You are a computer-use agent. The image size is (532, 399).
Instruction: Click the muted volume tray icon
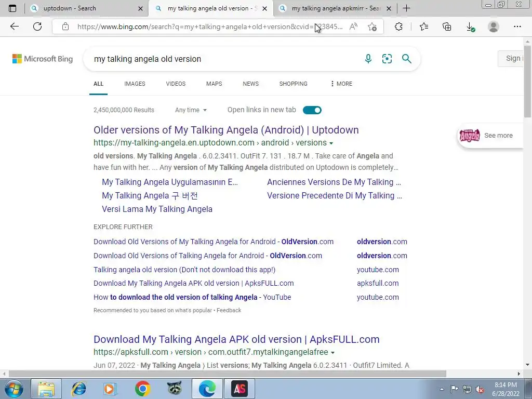[x=480, y=390]
